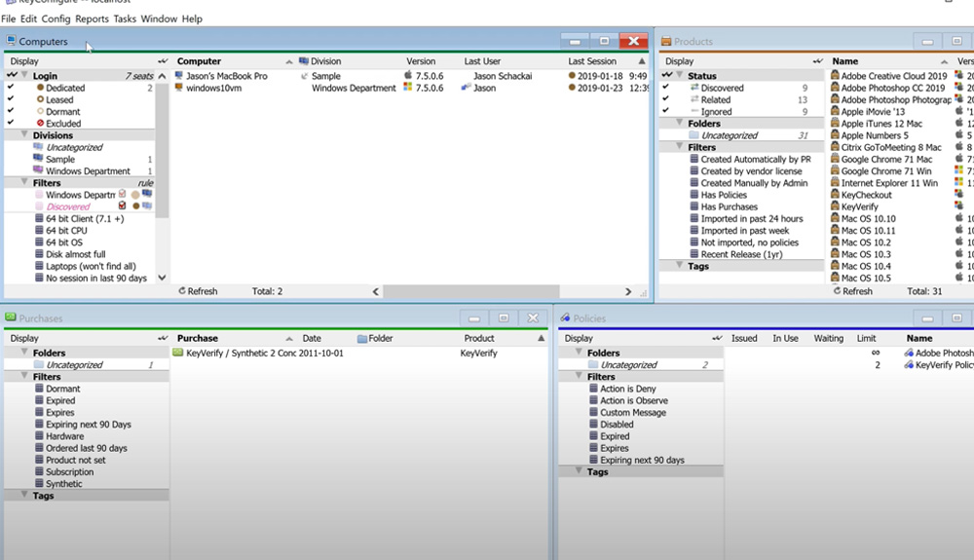
Task: Click the Computers horizontal scrollbar thumb
Action: pyautogui.click(x=470, y=291)
